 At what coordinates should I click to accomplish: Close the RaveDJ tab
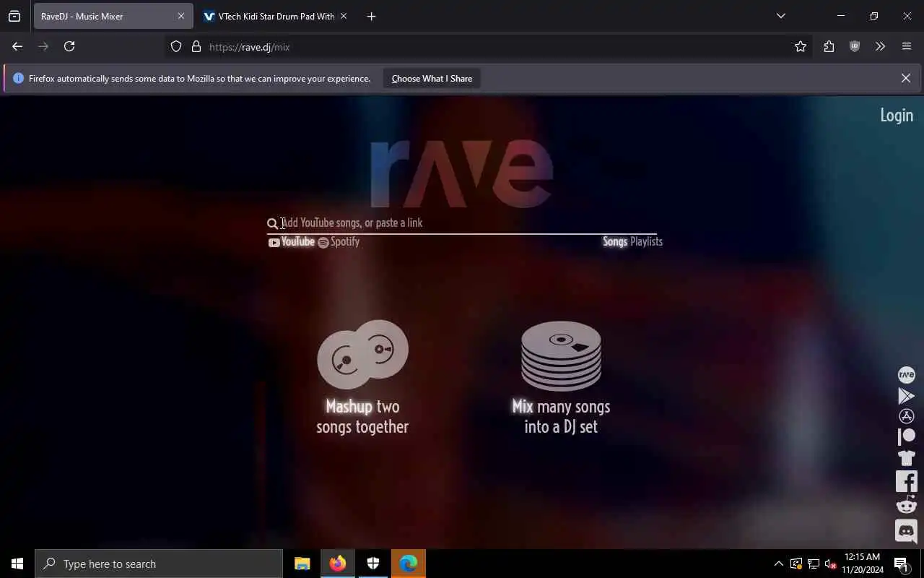click(181, 16)
